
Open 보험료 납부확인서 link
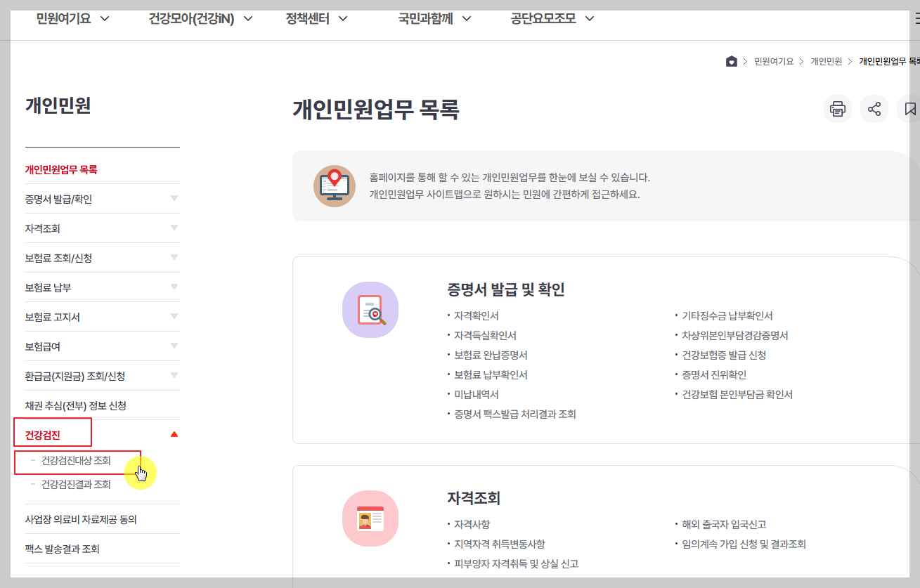(x=491, y=375)
